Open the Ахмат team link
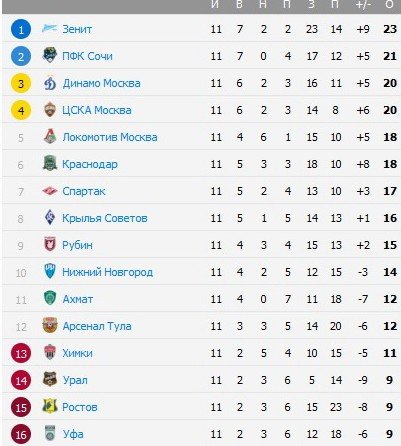This screenshot has width=401, height=446. tap(78, 299)
